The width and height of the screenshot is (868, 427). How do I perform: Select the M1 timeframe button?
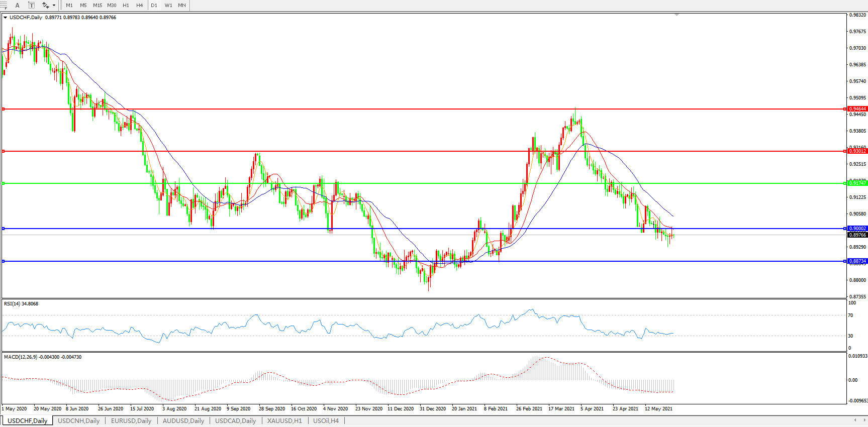tap(69, 5)
